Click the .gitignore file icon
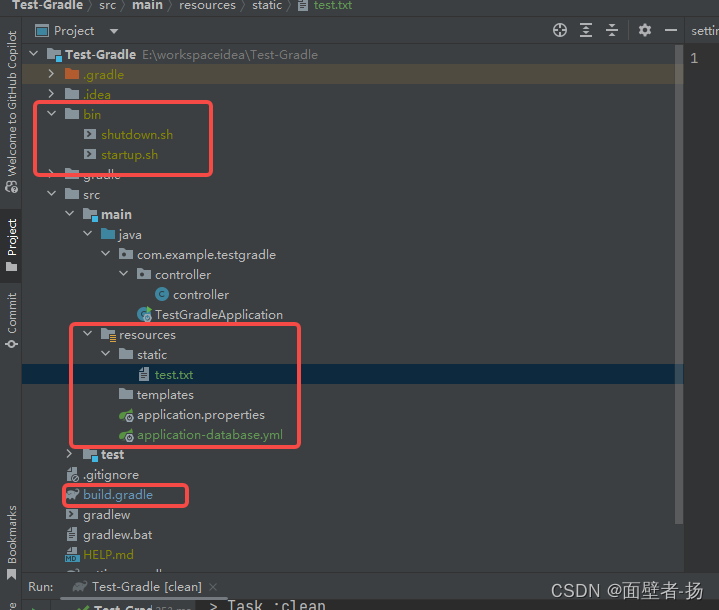 pyautogui.click(x=72, y=475)
